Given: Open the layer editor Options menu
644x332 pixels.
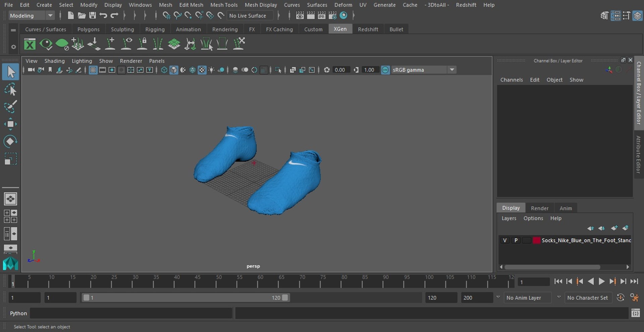Looking at the screenshot, I should (533, 218).
